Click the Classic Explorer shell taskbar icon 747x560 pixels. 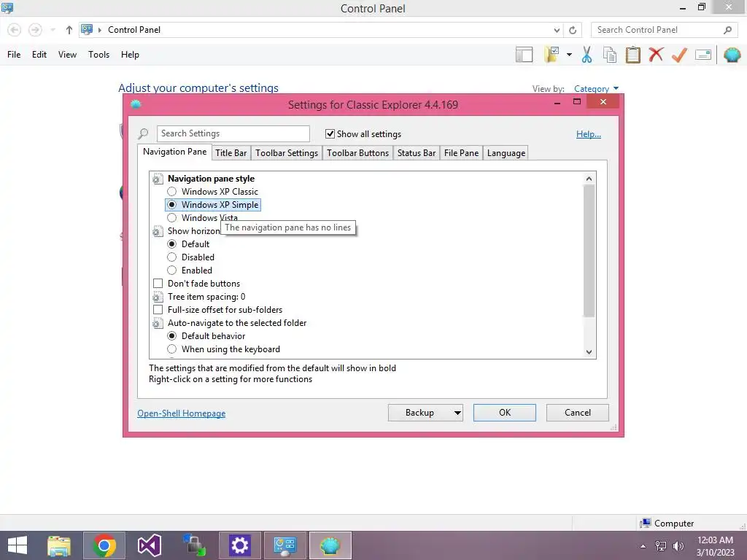point(330,545)
